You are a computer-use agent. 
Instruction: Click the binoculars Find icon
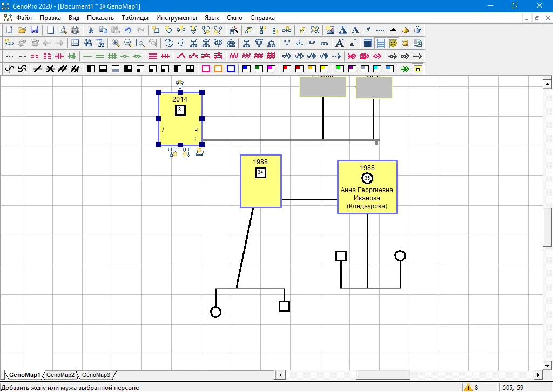tap(87, 43)
